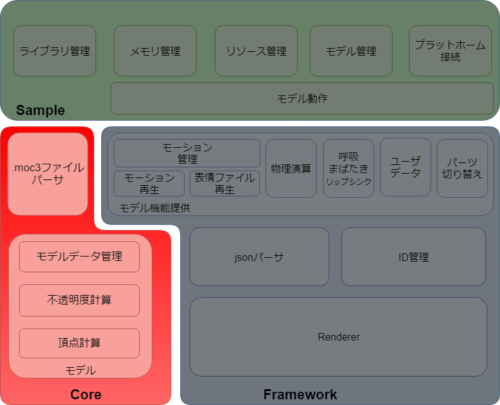Click the プラットホーム接続 box
The width and height of the screenshot is (500, 405).
[x=450, y=51]
